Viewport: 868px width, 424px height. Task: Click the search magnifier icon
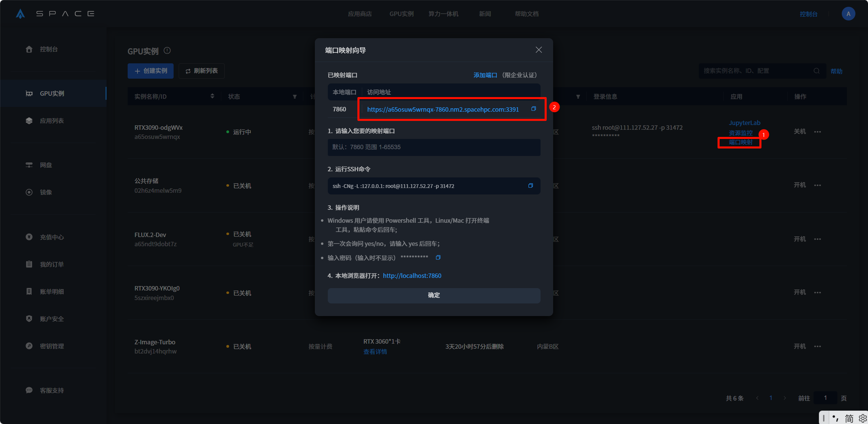point(817,71)
